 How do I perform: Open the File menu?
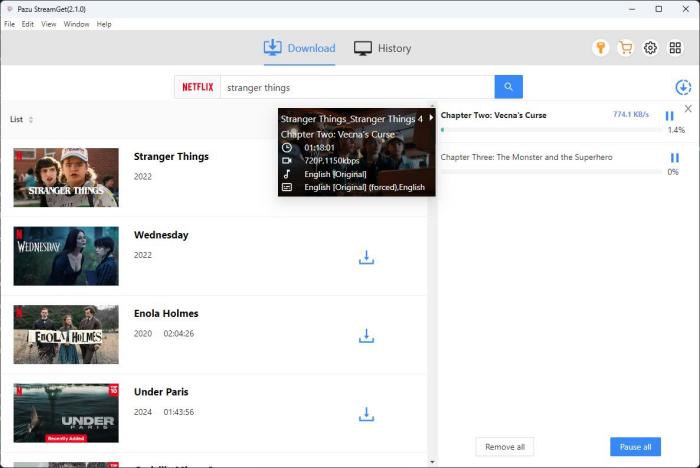9,24
